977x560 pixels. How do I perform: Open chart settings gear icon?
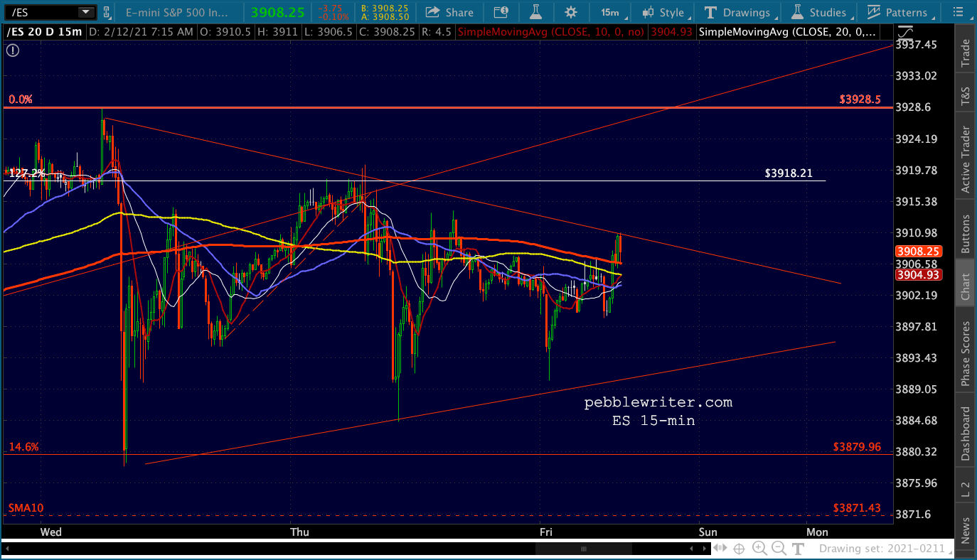click(x=570, y=12)
